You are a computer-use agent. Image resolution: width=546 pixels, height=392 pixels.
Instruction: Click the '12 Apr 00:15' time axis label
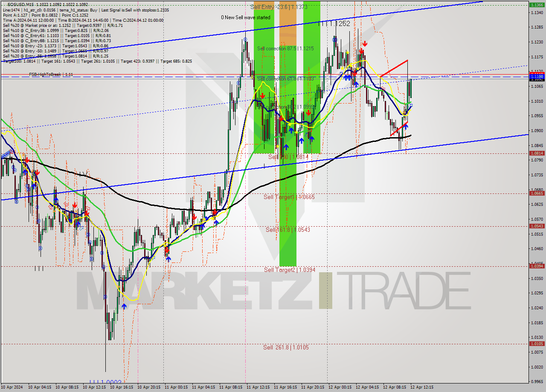(340, 387)
